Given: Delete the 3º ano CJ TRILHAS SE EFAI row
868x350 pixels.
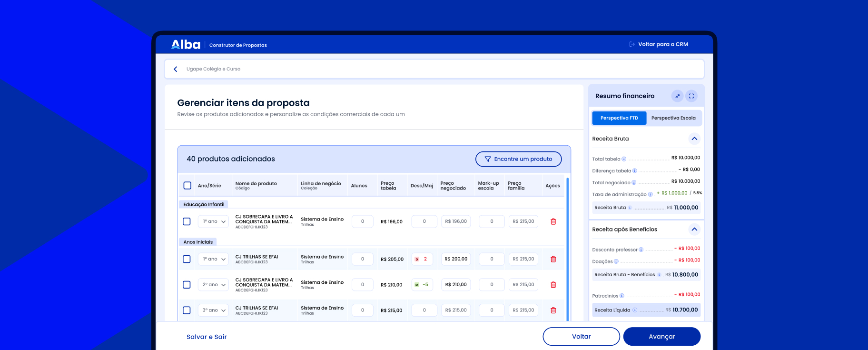Looking at the screenshot, I should click(x=553, y=310).
